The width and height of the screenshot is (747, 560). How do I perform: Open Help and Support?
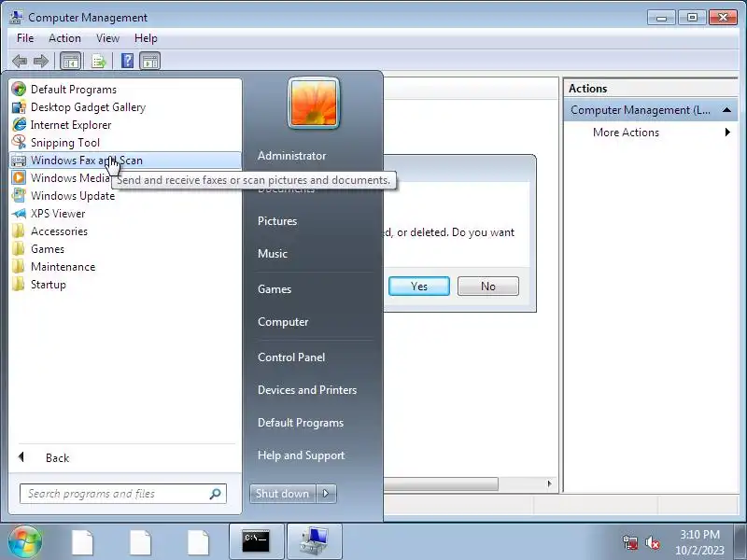click(301, 455)
